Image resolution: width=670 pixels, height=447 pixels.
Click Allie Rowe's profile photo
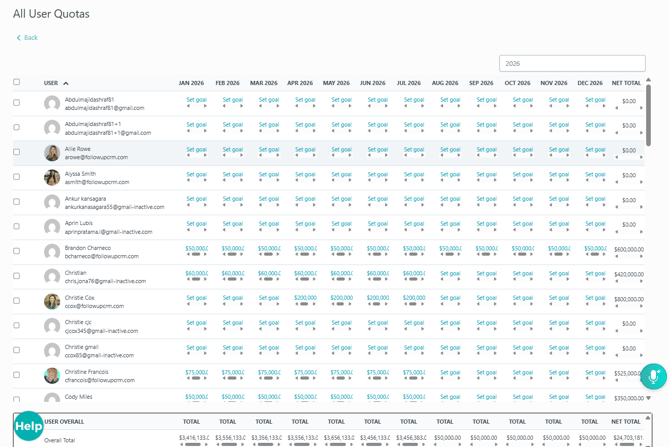52,153
